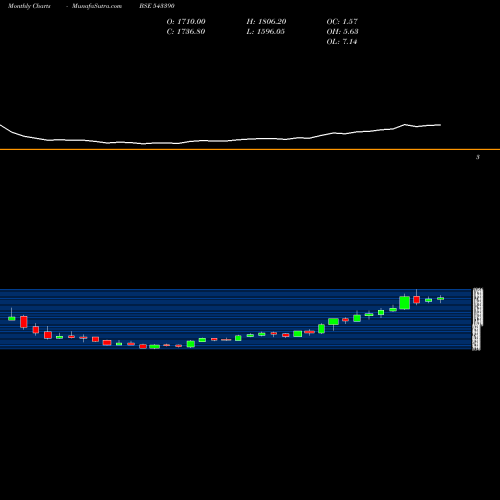500x500 pixels.
Task: Click the OL: 7.14 value
Action: coord(342,42)
